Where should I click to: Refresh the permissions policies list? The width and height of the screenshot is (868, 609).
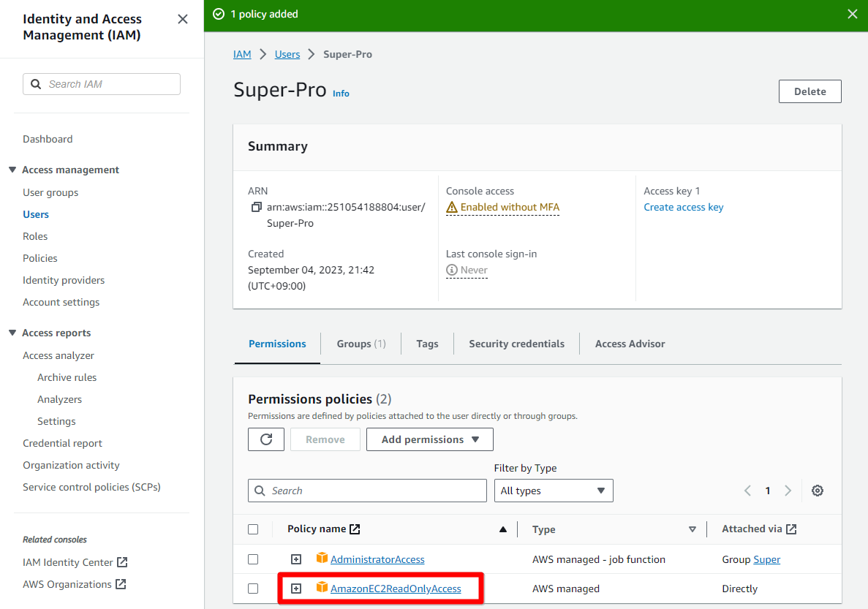(x=266, y=439)
